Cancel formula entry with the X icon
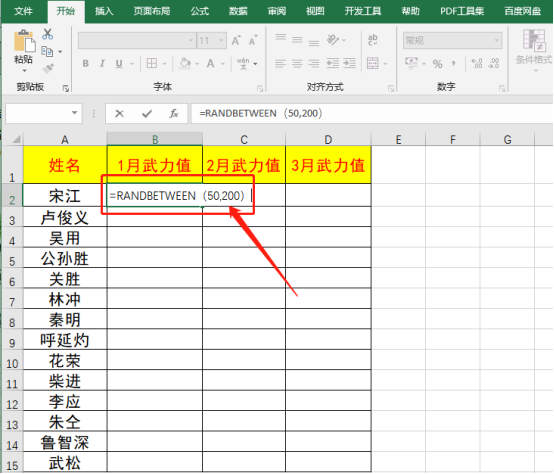The height and width of the screenshot is (474, 554). (x=119, y=113)
